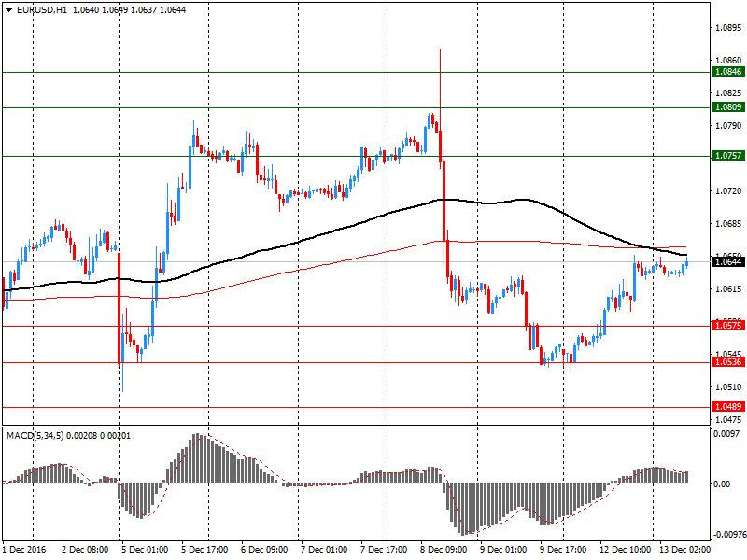Click the 8 Dec 09:00 time axis label
The height and width of the screenshot is (560, 747).
[x=444, y=550]
